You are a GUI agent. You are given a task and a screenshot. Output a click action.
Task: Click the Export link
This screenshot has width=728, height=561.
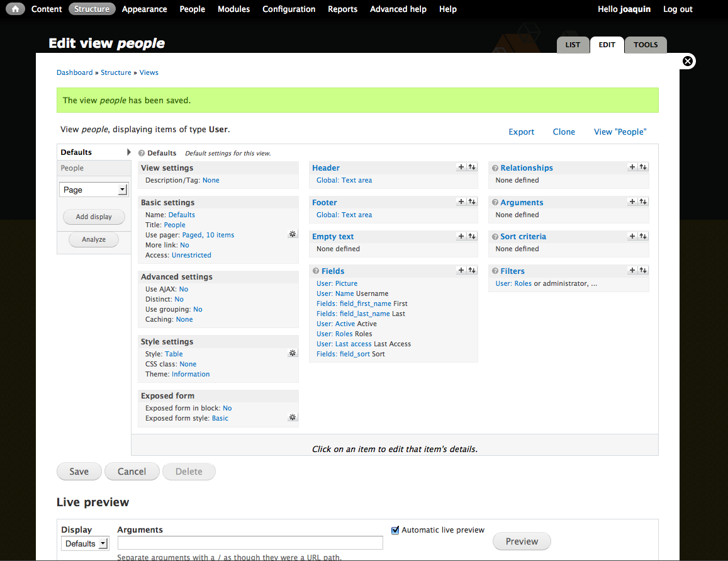pyautogui.click(x=521, y=132)
